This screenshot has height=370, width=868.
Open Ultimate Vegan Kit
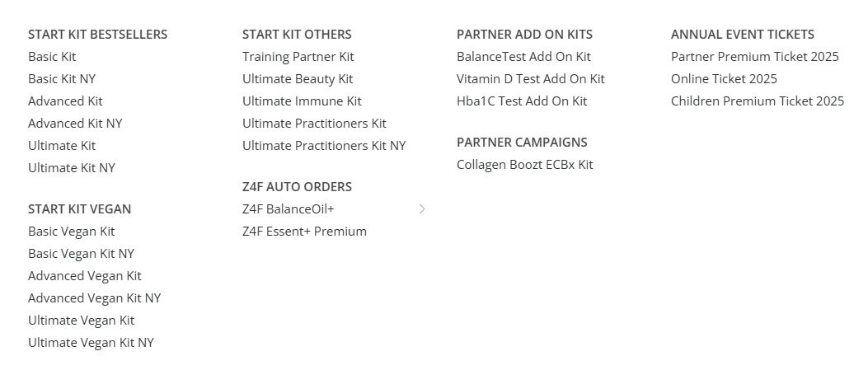pos(81,321)
